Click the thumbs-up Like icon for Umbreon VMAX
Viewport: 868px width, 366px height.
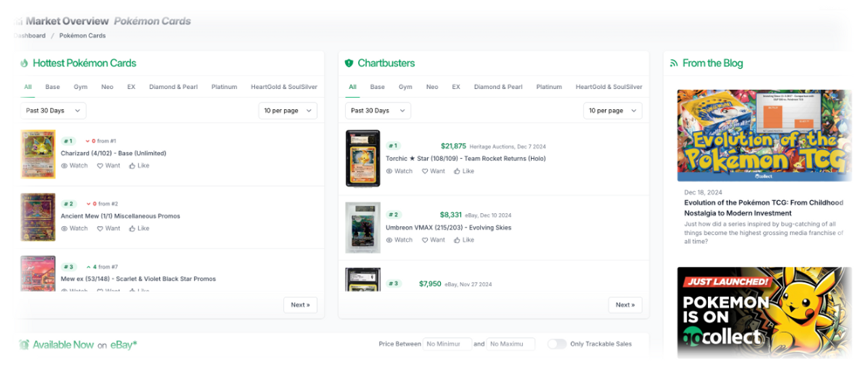[457, 240]
